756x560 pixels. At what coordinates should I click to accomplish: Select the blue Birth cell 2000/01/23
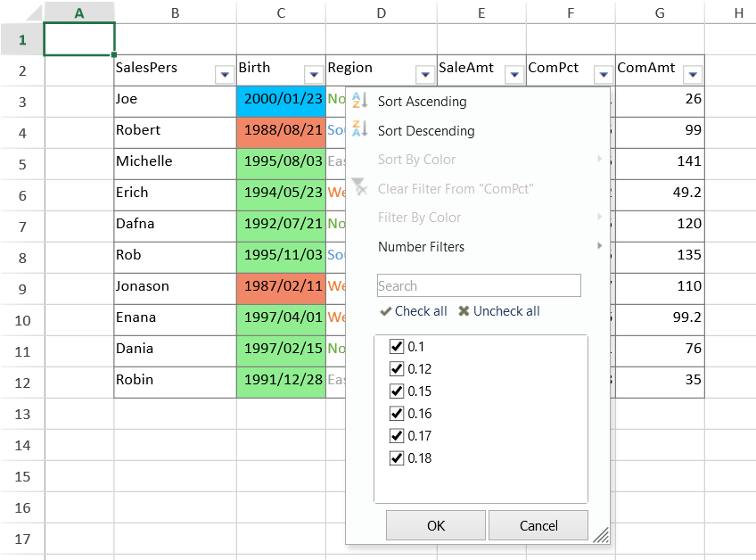pyautogui.click(x=281, y=100)
